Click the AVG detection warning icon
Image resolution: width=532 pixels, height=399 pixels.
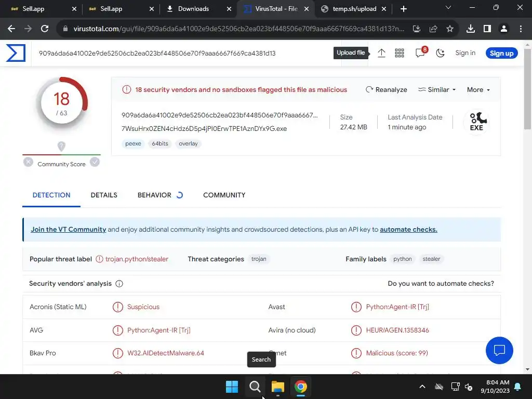pos(118,330)
